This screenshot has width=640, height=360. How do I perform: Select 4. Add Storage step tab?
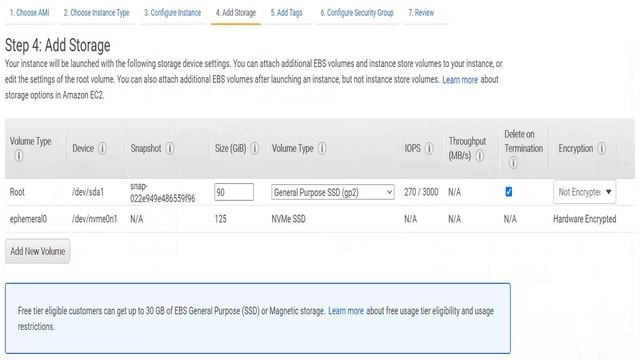(x=236, y=13)
